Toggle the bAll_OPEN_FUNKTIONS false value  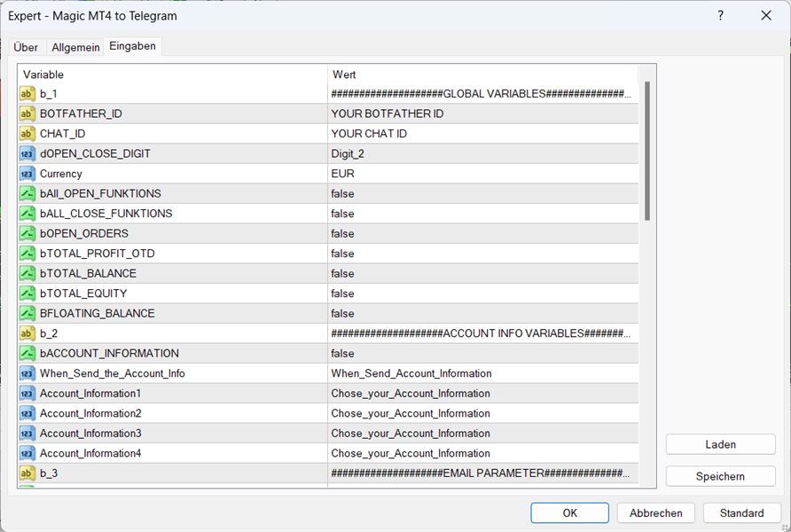point(342,193)
